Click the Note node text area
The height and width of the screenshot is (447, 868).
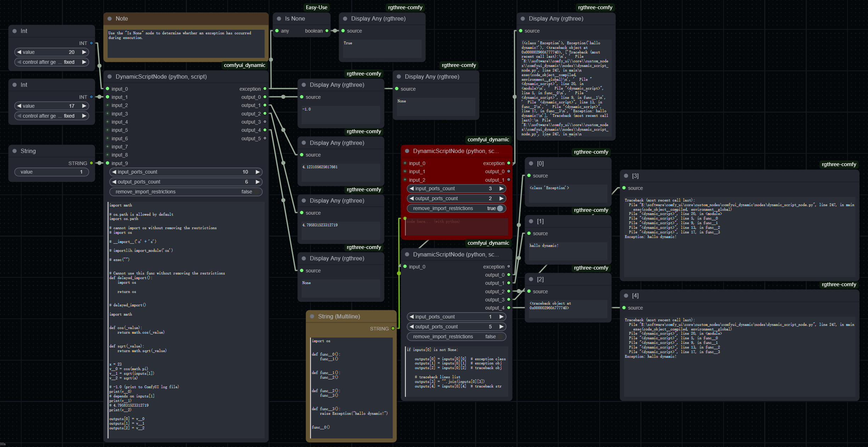pos(186,44)
